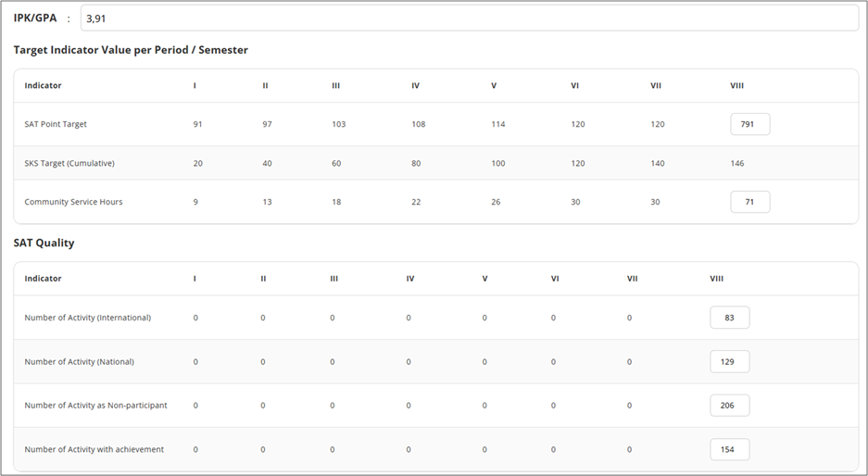This screenshot has height=476, width=868.
Task: Select SAT Point Target value 114 in semester V
Action: (497, 124)
